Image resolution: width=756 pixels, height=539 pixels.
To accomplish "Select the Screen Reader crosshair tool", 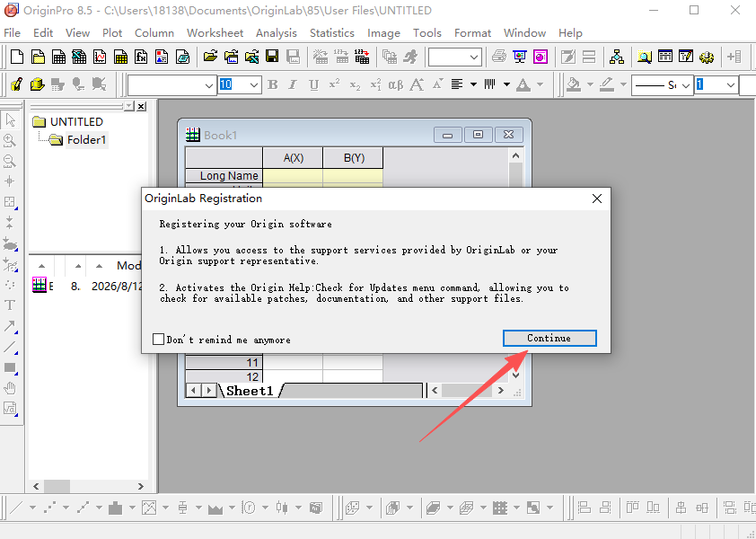I will click(10, 181).
